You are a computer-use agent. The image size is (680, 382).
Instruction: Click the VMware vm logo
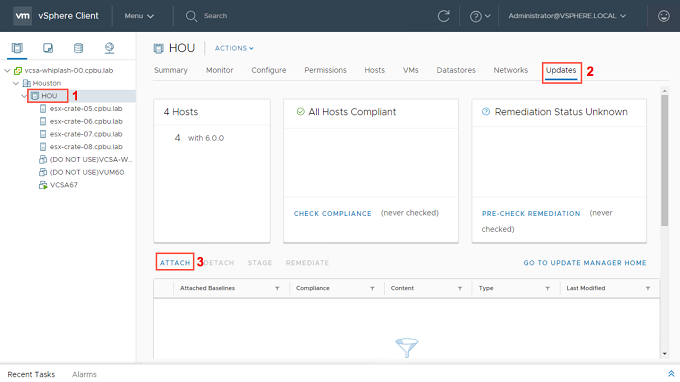coord(23,16)
